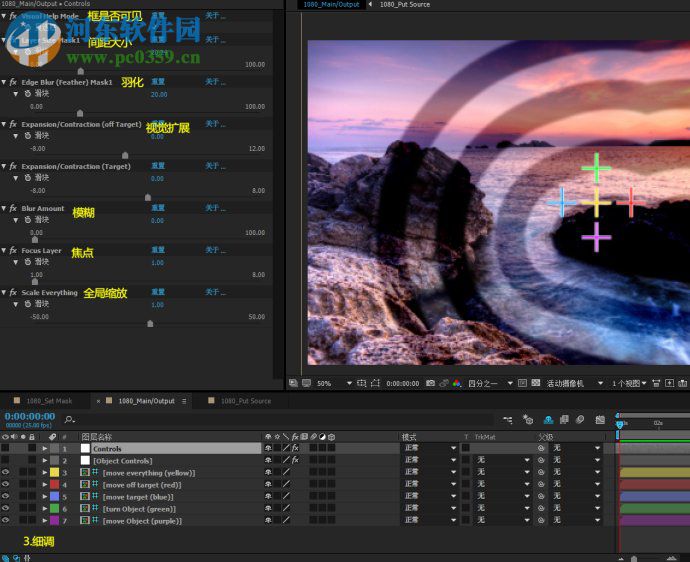Click 关于 for Focus Layer effect
This screenshot has height=562, width=690.
click(215, 250)
